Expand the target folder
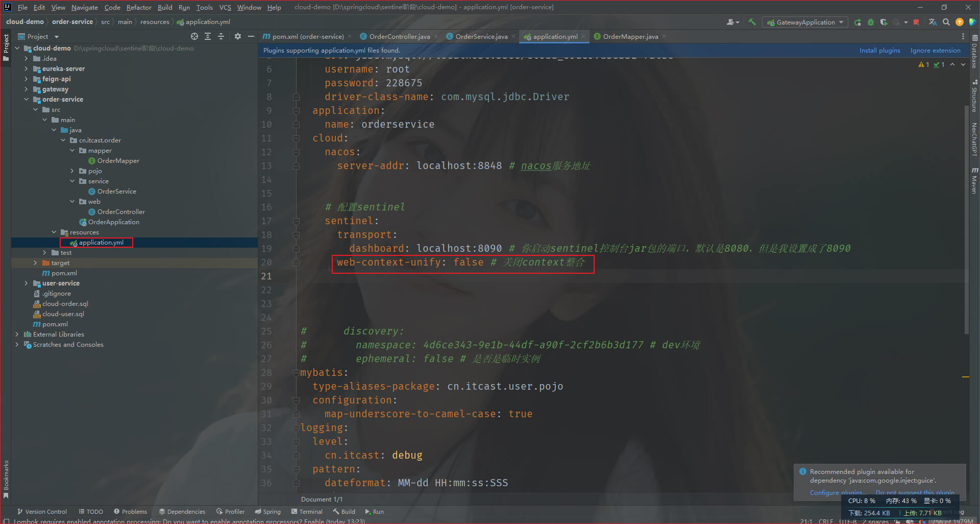 (x=35, y=263)
